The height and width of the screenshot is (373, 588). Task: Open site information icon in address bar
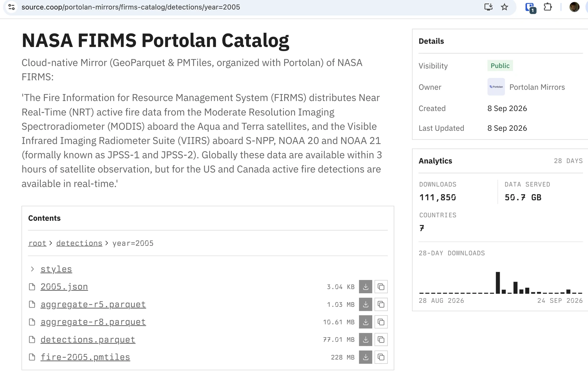11,7
